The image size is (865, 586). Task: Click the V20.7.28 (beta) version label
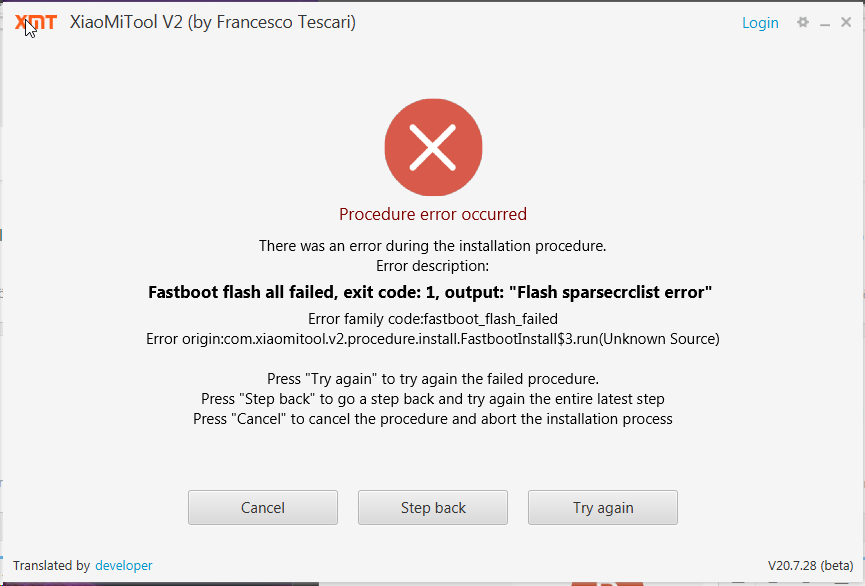(810, 566)
